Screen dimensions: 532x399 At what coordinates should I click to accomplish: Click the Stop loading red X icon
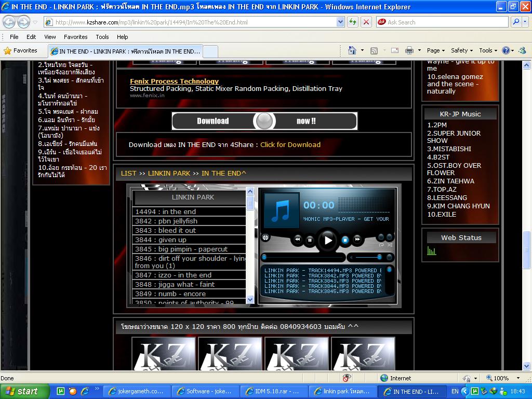(x=366, y=22)
